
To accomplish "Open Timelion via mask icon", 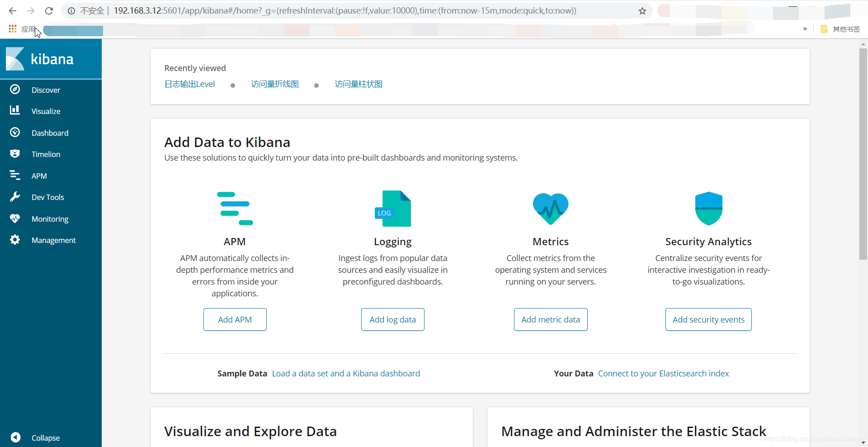I will [x=15, y=153].
